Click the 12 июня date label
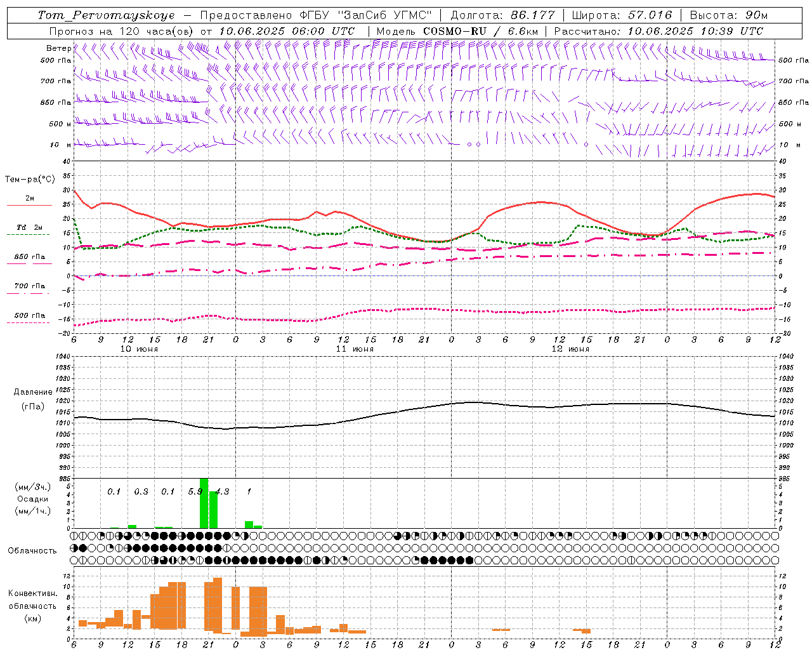Viewport: 812px width, 650px height. point(570,349)
